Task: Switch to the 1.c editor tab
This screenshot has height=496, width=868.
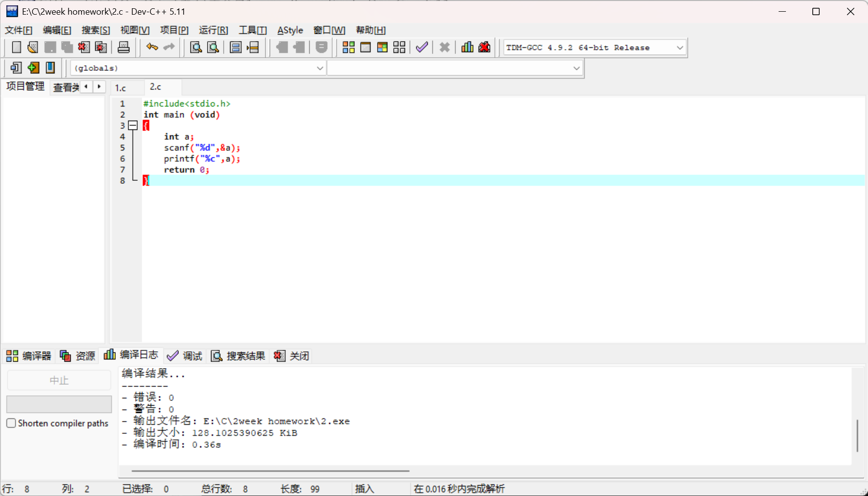Action: pos(121,88)
